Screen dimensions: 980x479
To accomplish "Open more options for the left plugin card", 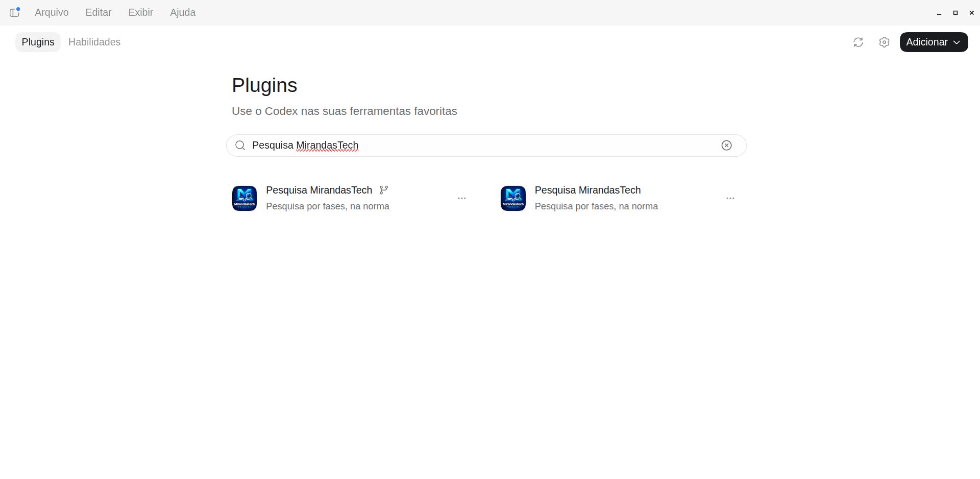I will click(462, 198).
